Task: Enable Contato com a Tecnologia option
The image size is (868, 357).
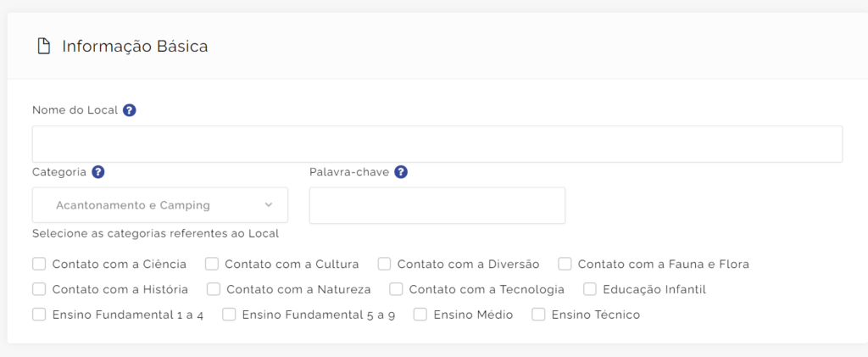Action: (396, 289)
